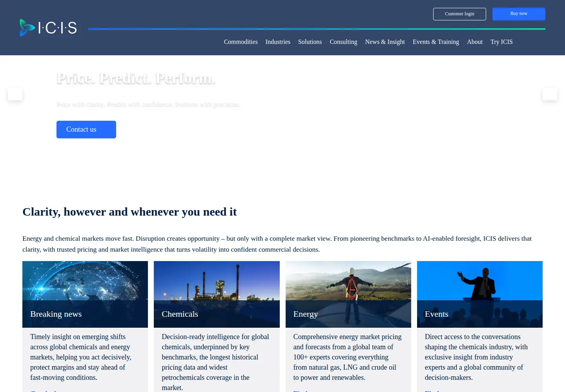
Task: Click the Chemicals description text
Action: pos(216,362)
